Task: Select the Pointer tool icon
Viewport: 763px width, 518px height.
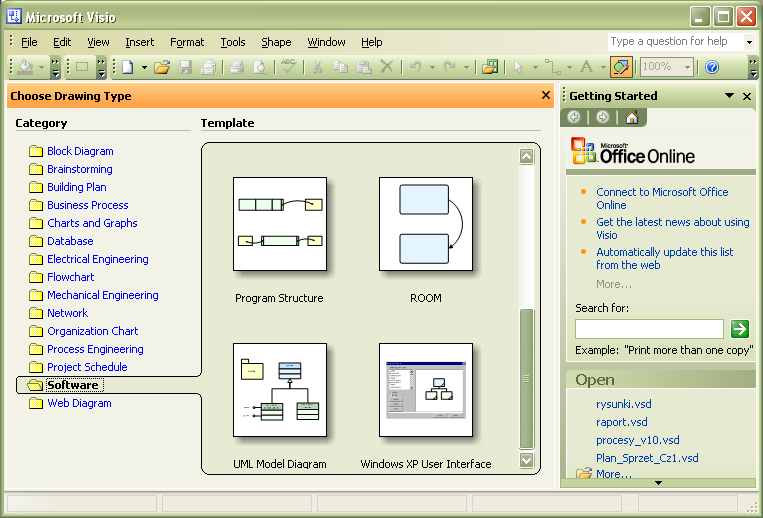Action: click(x=518, y=67)
